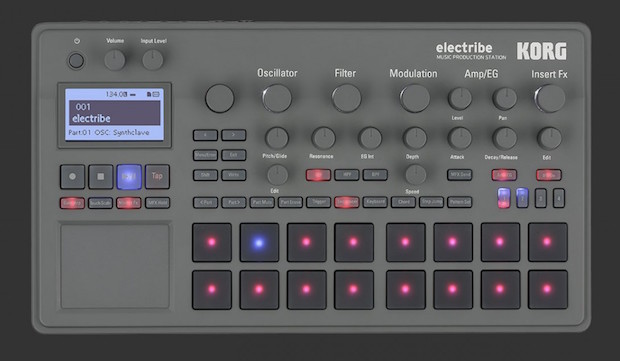
Task: Click the record button with circle icon
Action: click(72, 176)
